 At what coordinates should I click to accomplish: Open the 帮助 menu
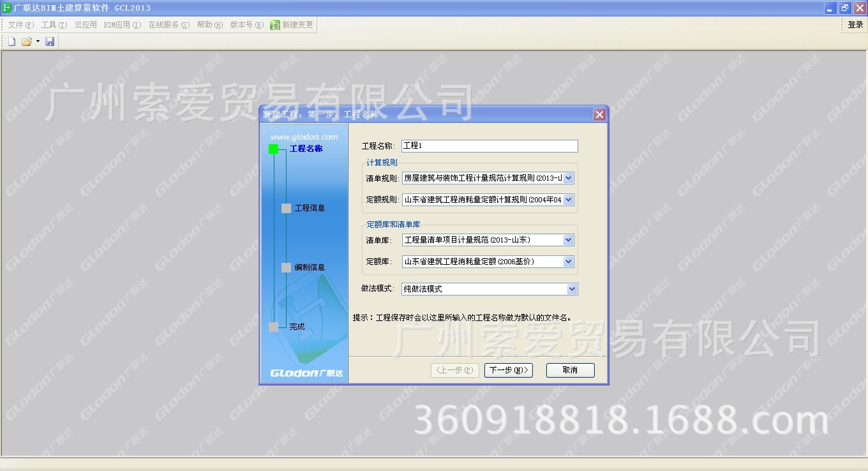(210, 25)
